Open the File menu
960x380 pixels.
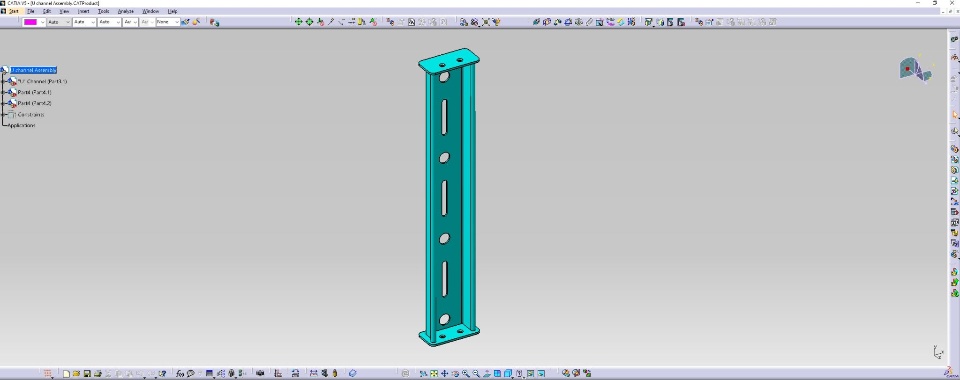tap(31, 11)
